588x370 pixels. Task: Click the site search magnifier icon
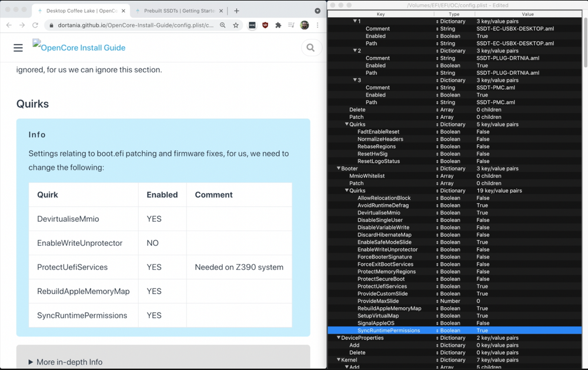tap(310, 48)
